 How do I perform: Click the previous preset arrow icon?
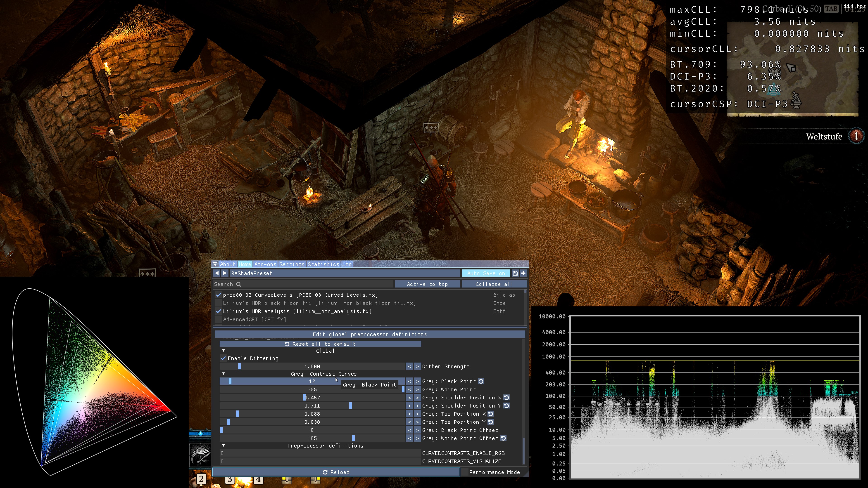217,273
